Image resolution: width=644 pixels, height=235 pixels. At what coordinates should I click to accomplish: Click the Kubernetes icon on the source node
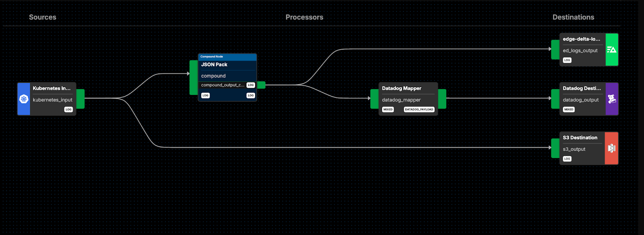tap(24, 99)
